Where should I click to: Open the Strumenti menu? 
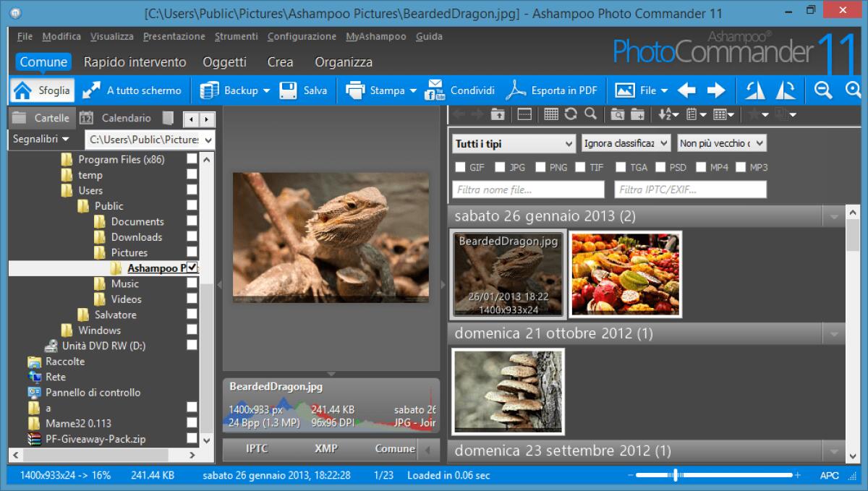[236, 35]
